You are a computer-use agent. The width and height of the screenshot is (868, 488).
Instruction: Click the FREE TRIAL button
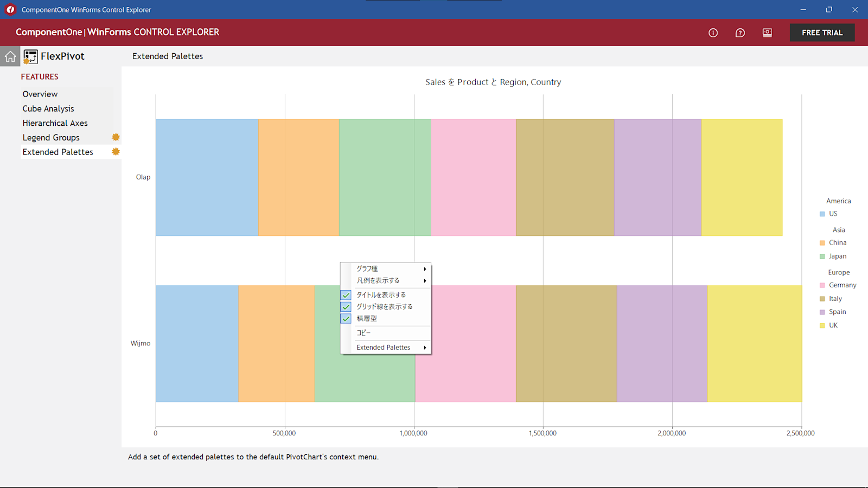pos(822,33)
